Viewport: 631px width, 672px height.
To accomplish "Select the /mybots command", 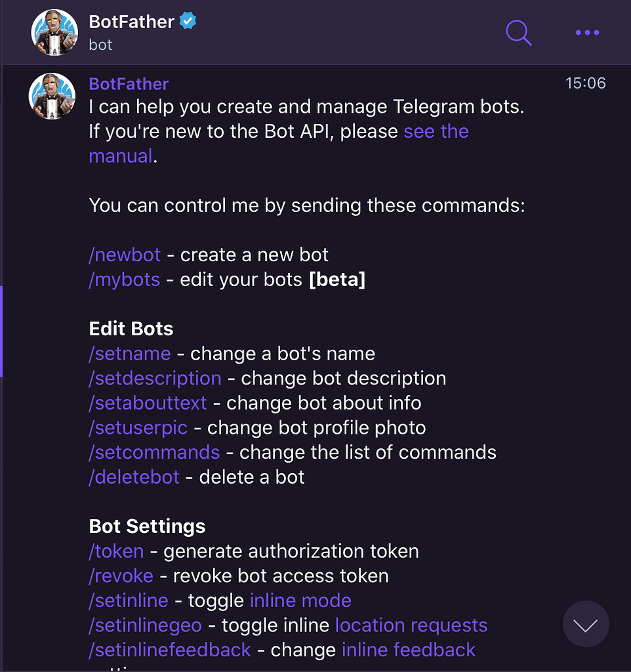I will pos(124,280).
